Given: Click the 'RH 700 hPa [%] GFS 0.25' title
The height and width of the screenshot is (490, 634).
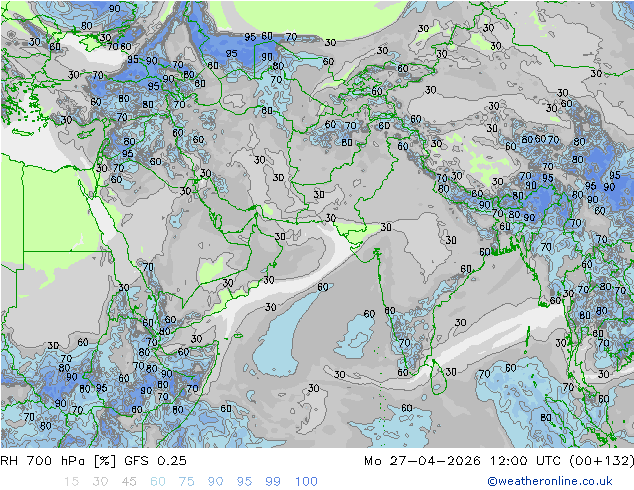Looking at the screenshot, I should point(93,460).
